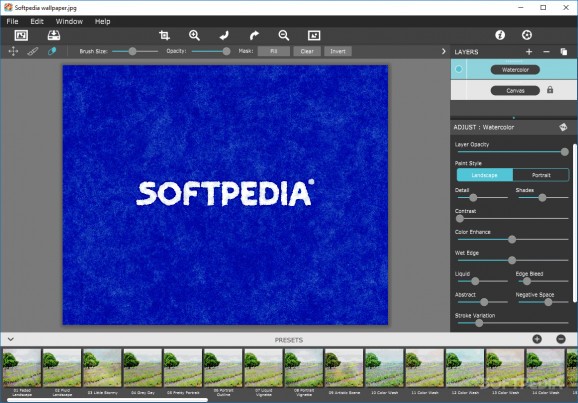Viewport: 578px width, 403px height.
Task: Redo the last action
Action: click(254, 35)
